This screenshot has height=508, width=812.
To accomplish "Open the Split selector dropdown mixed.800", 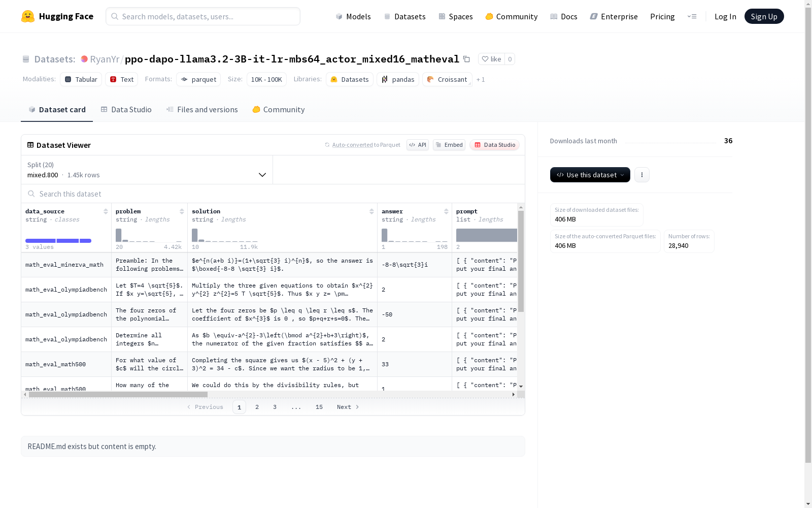I will pos(147,170).
